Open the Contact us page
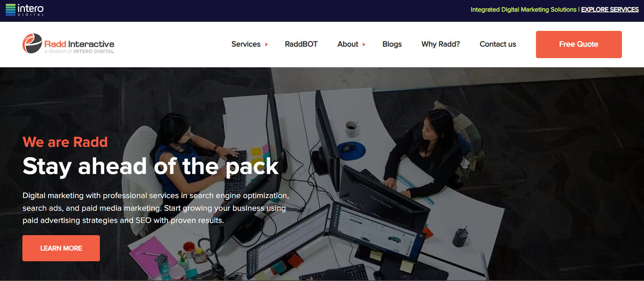644x281 pixels. coord(498,44)
